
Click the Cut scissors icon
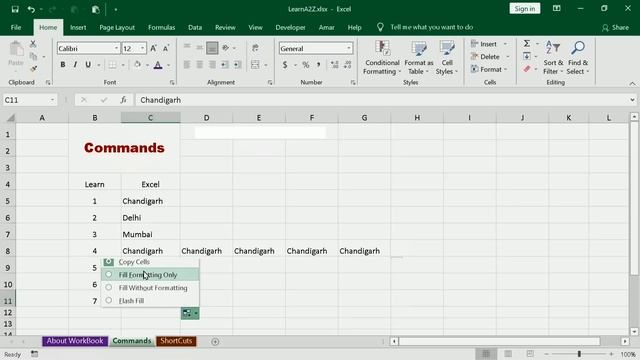coord(33,44)
